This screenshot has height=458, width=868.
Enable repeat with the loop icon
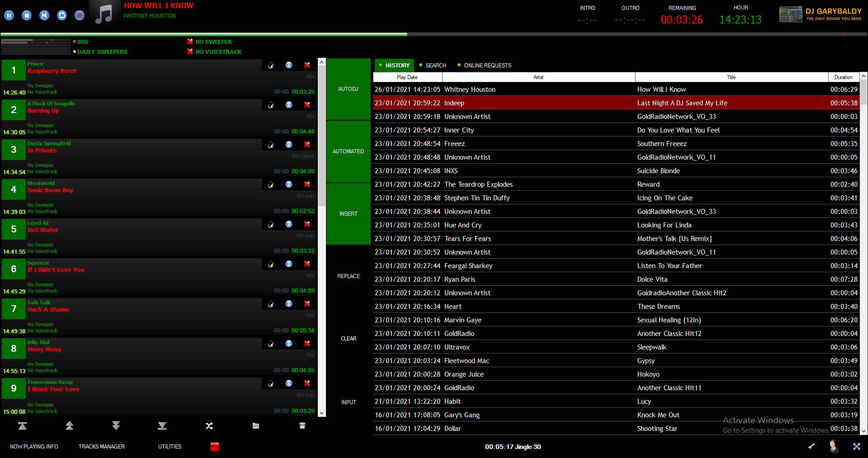pos(61,15)
